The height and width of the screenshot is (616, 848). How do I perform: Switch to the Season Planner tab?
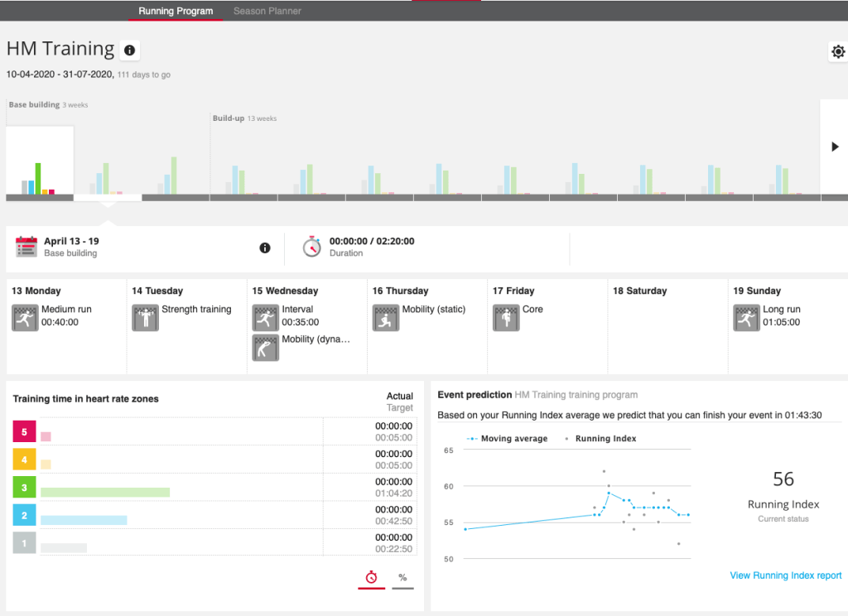click(267, 12)
